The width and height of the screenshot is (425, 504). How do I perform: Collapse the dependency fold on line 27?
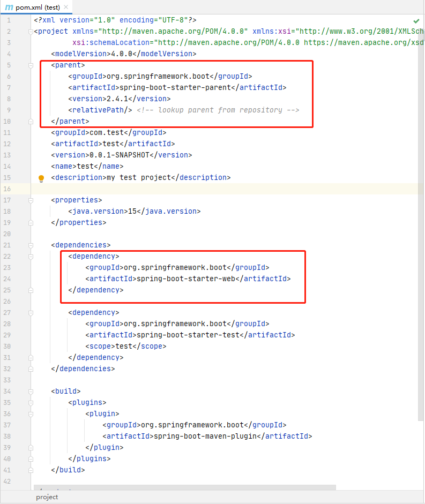pyautogui.click(x=31, y=313)
